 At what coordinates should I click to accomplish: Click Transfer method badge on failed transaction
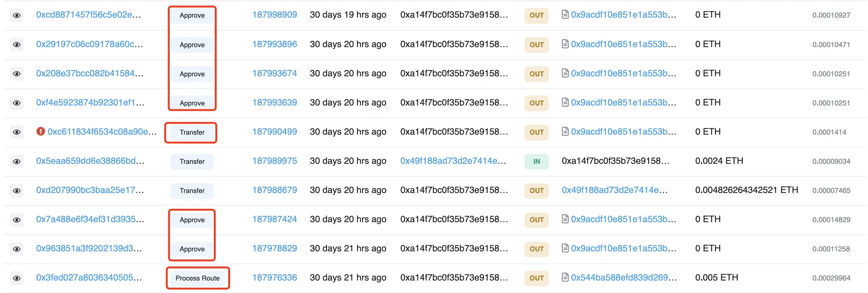[x=192, y=132]
